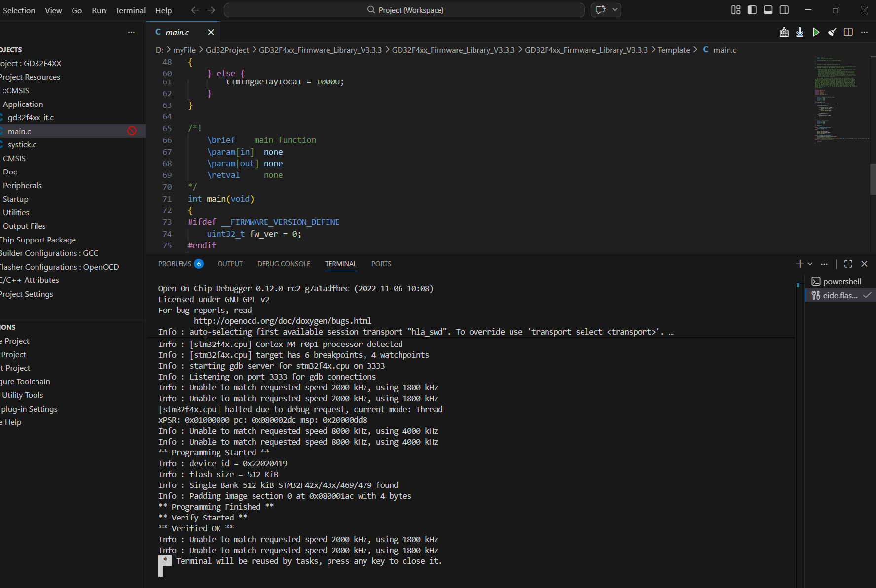Expand the myFile breadcrumb folder
The width and height of the screenshot is (876, 588).
pos(184,50)
